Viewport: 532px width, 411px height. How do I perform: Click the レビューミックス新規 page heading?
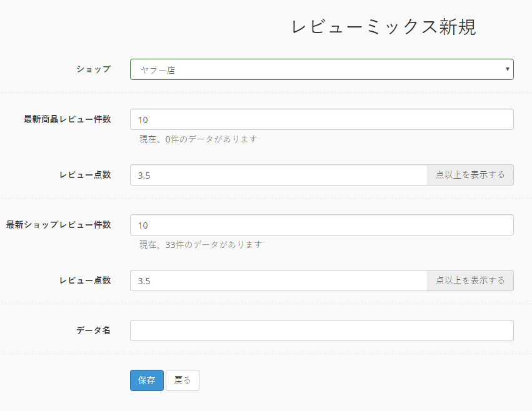click(384, 27)
